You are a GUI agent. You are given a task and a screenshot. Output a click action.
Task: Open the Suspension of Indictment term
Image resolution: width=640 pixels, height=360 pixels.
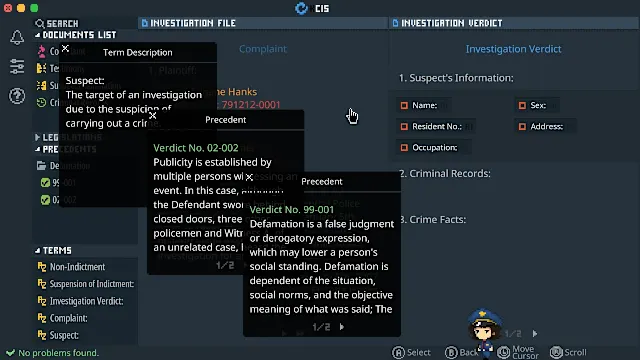pyautogui.click(x=86, y=284)
